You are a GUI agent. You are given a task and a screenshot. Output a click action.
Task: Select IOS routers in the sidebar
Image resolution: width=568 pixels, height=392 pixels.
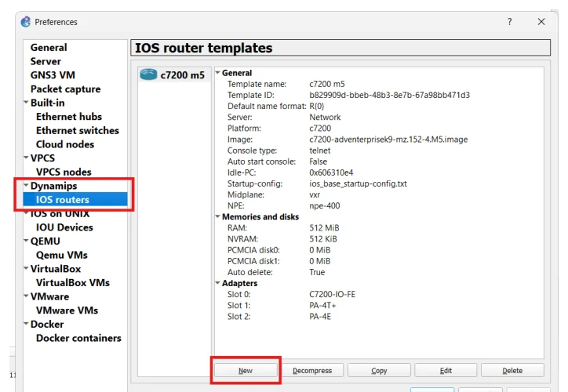[75, 199]
